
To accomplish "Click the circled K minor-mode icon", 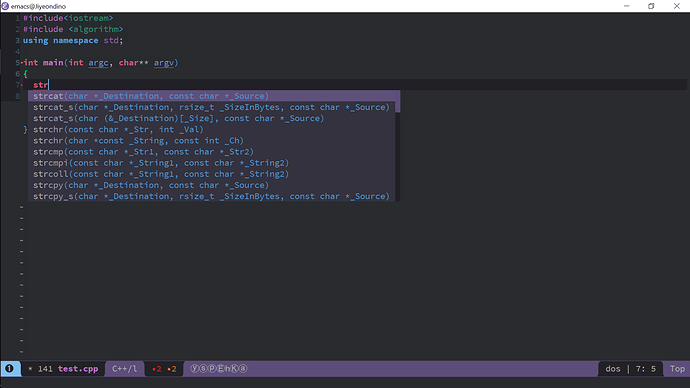I will tap(234, 369).
